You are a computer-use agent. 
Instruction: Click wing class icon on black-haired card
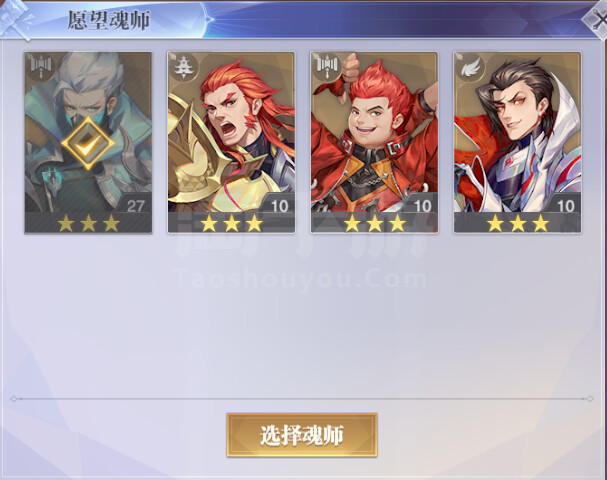[x=470, y=67]
